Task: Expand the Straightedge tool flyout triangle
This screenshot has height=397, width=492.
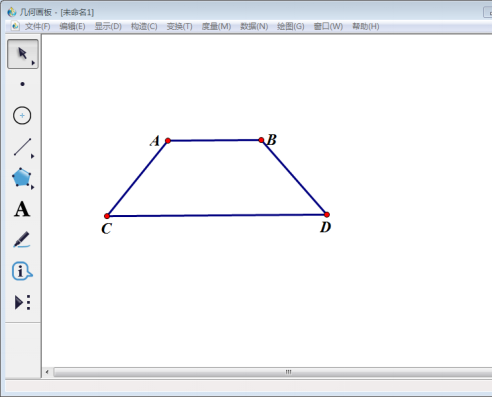Action: pyautogui.click(x=32, y=156)
